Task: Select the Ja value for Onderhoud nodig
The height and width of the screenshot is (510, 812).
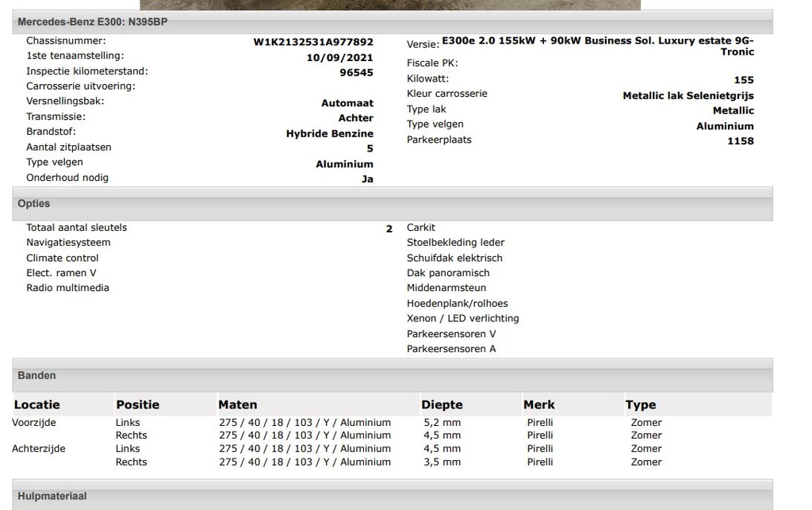Action: click(367, 179)
